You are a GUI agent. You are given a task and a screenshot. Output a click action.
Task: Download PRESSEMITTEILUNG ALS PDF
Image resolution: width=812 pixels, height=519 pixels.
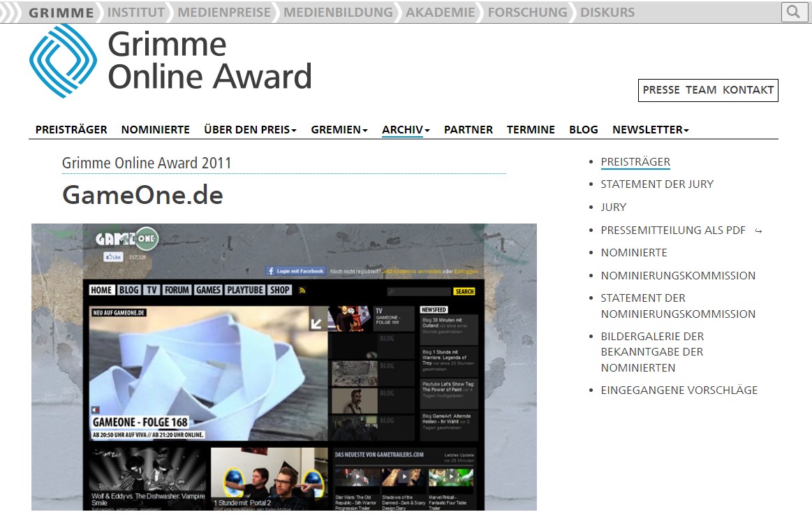click(x=673, y=230)
